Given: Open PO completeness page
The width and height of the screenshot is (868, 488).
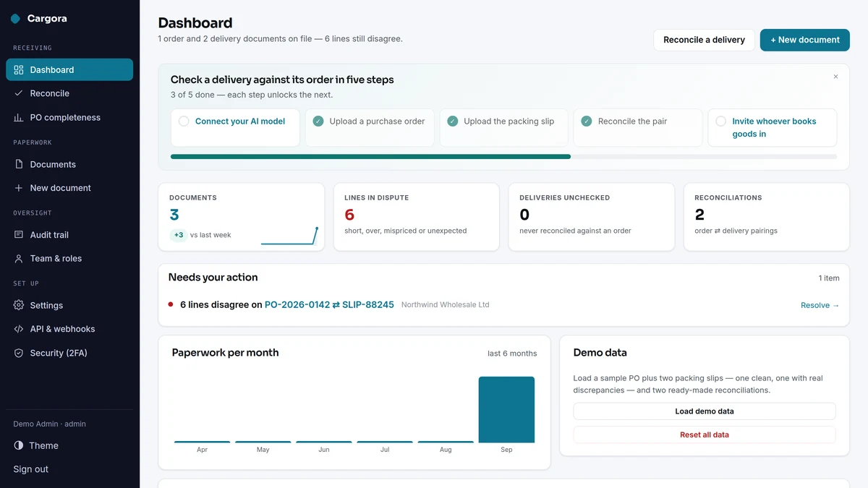Looking at the screenshot, I should click(69, 117).
